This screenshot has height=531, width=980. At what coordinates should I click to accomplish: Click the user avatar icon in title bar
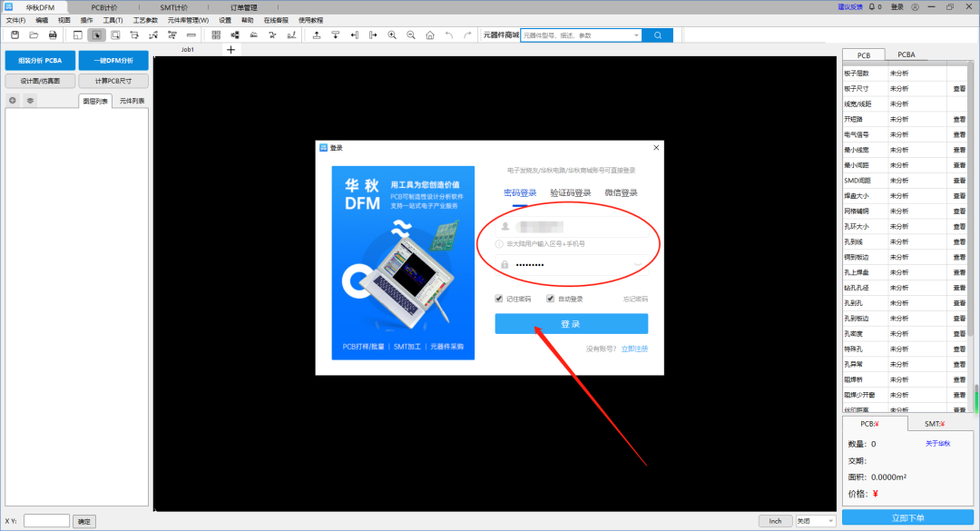click(x=915, y=7)
